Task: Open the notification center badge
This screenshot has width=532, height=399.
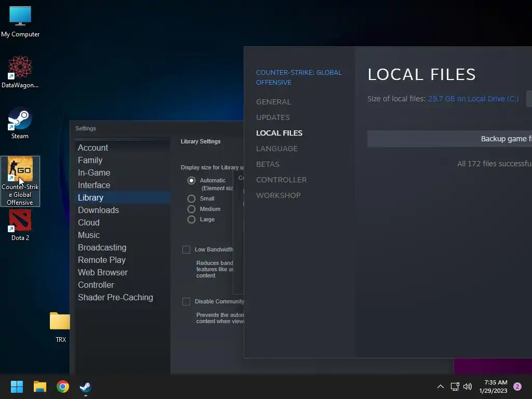Action: 517,387
